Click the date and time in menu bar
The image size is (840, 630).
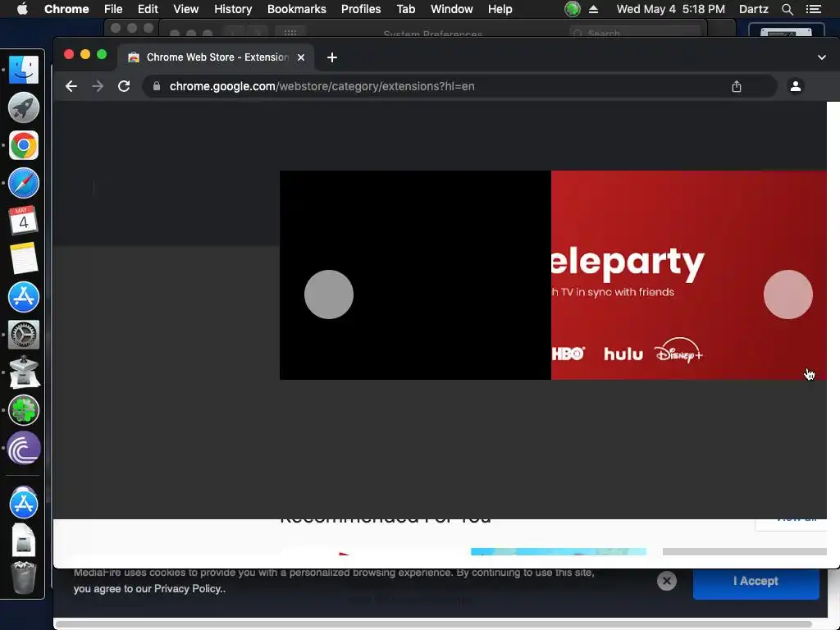tap(671, 9)
